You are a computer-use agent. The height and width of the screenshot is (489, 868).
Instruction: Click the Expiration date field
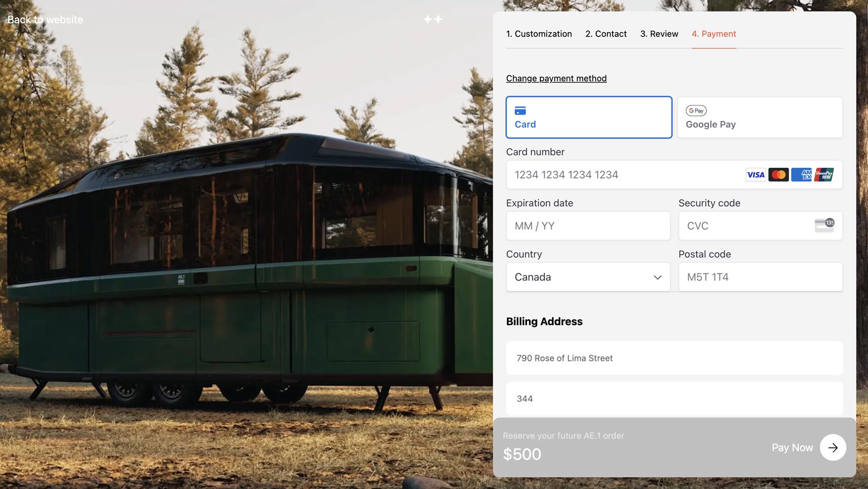click(x=588, y=226)
